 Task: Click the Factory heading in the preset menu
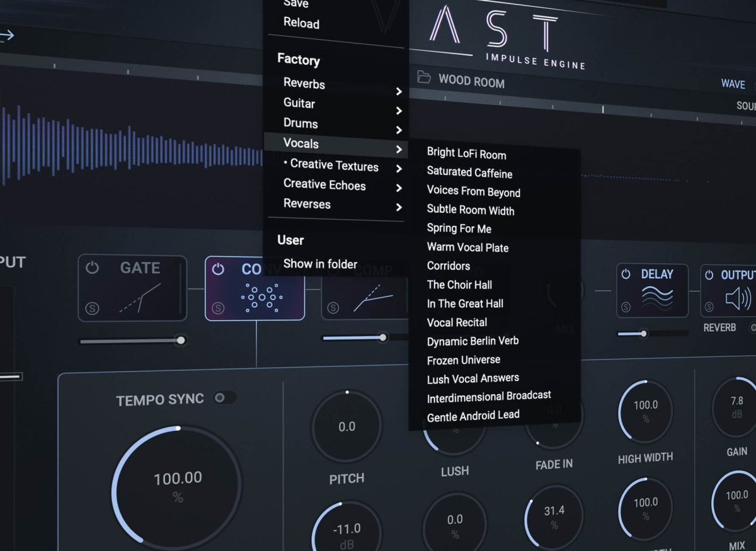(299, 60)
